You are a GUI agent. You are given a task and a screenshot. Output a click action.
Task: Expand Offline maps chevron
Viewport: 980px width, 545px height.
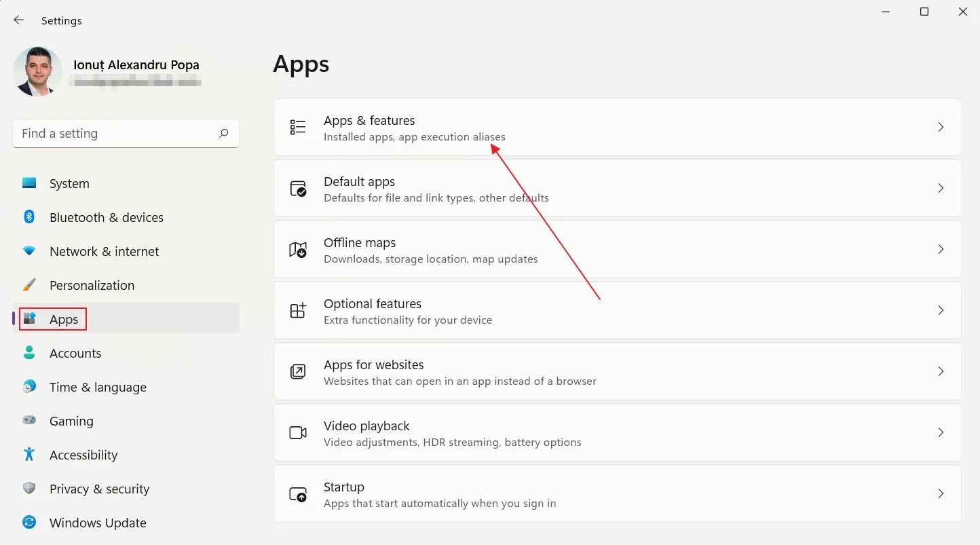click(x=941, y=249)
